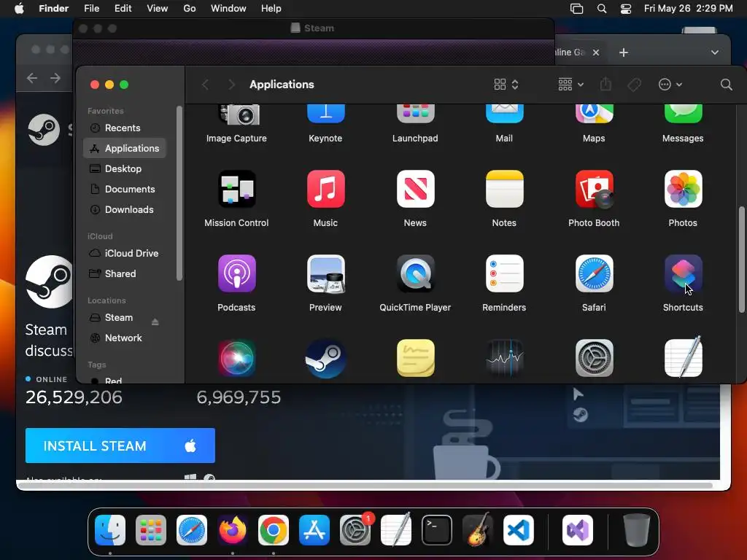Screen dimensions: 747x560
Task: Click the Finder sidebar scrollbar
Action: point(179,193)
